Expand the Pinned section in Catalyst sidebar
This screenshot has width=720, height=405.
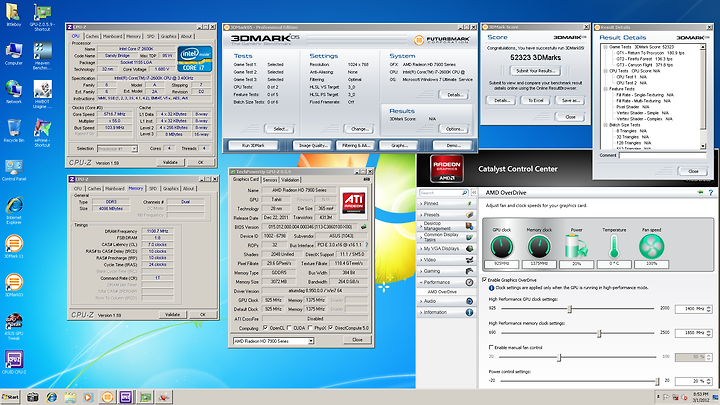pyautogui.click(x=447, y=203)
